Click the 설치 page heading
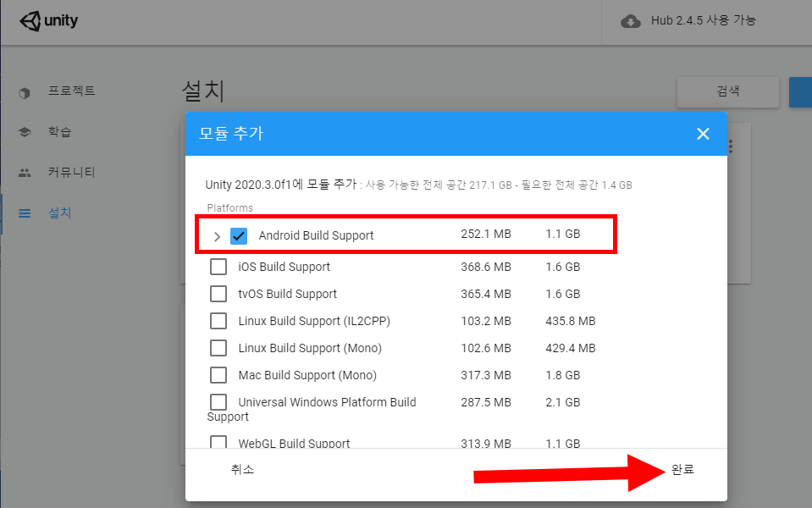This screenshot has width=812, height=508. pos(203,91)
